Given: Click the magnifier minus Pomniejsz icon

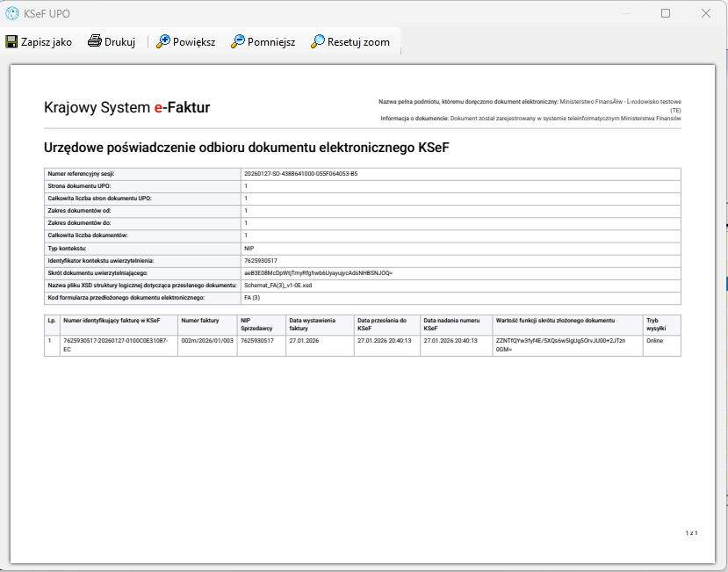Looking at the screenshot, I should 238,41.
